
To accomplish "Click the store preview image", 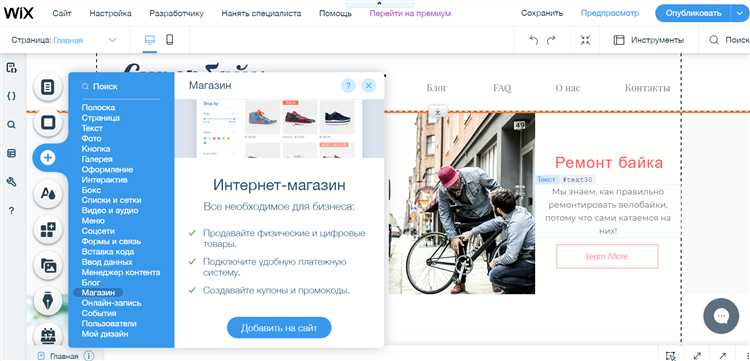I will tap(279, 128).
